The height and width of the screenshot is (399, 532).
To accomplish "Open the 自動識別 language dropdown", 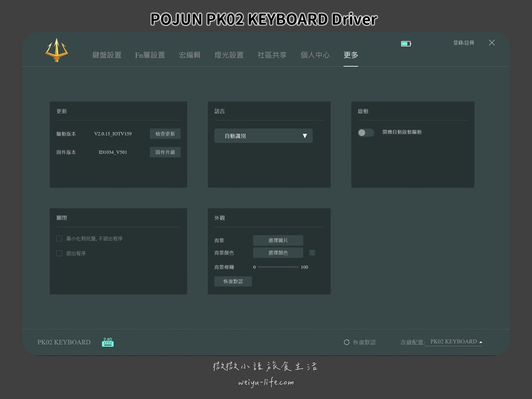I will (263, 136).
